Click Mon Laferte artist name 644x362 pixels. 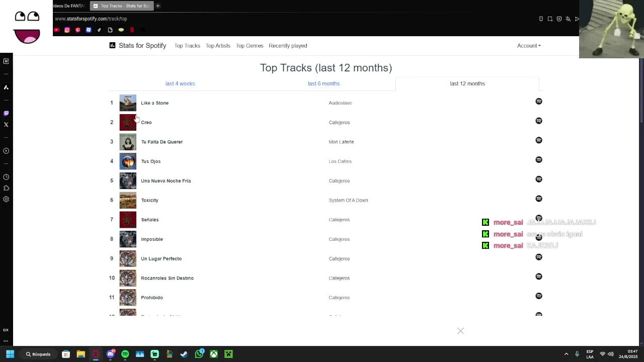click(341, 142)
